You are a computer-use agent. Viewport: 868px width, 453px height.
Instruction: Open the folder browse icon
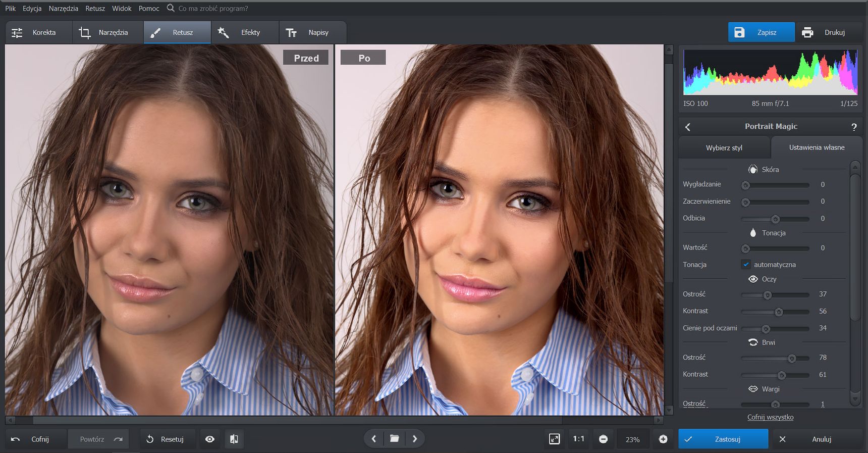394,439
